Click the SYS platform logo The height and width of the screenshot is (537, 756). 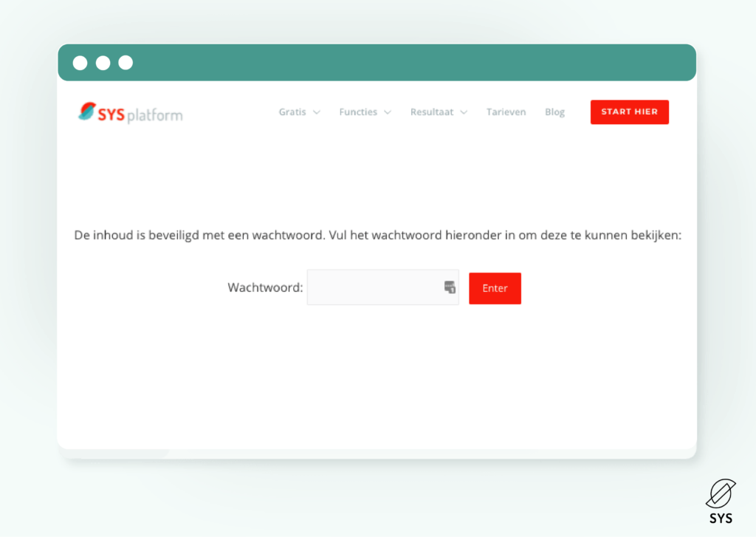[130, 113]
